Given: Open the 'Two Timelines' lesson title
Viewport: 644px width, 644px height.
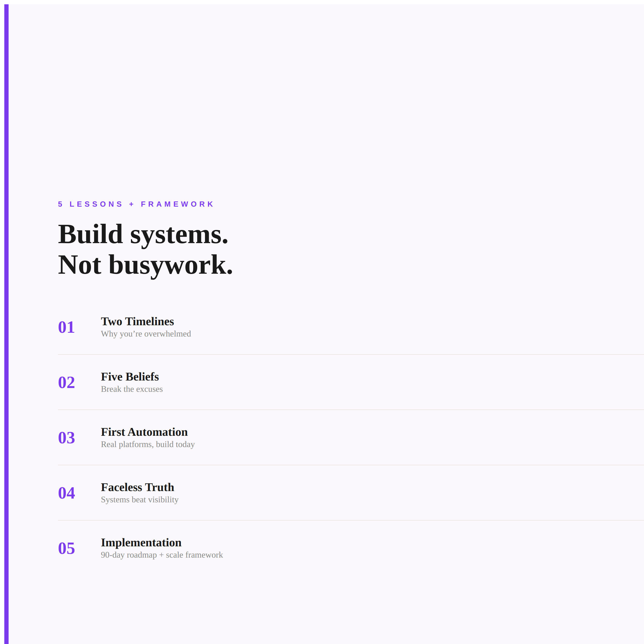Looking at the screenshot, I should [137, 321].
